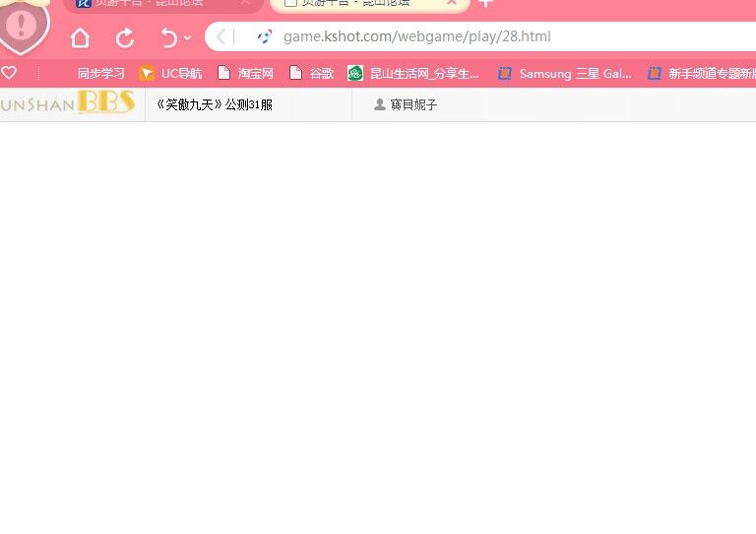Viewport: 756px width, 534px height.
Task: Open the 同步学习 bookmark
Action: click(101, 73)
